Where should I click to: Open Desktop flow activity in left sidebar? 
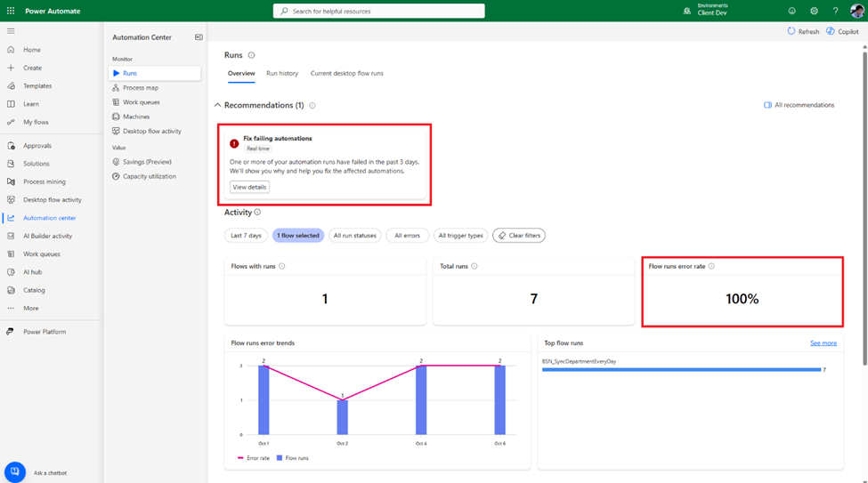[52, 200]
